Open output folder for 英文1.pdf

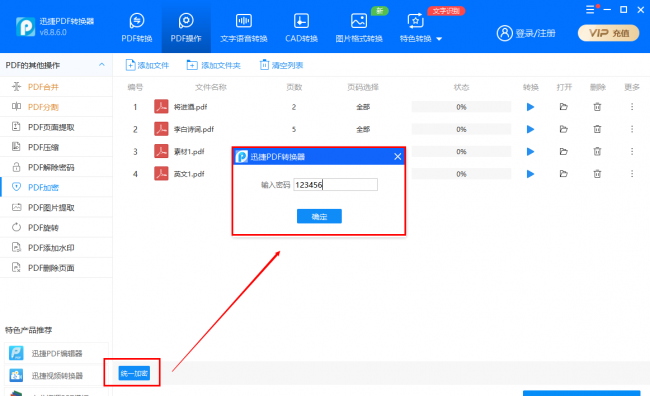[x=563, y=174]
